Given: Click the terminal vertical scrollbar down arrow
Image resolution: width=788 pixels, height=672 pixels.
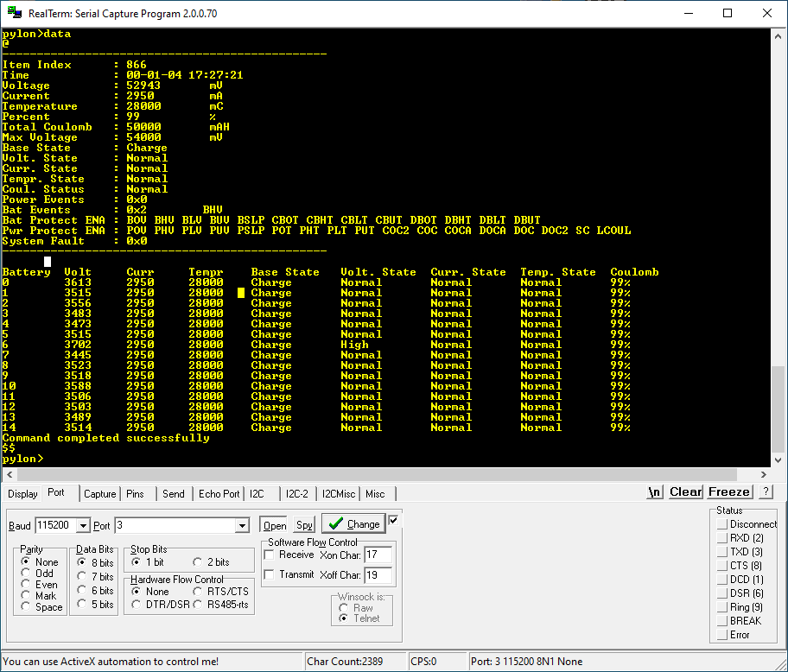Looking at the screenshot, I should 778,460.
